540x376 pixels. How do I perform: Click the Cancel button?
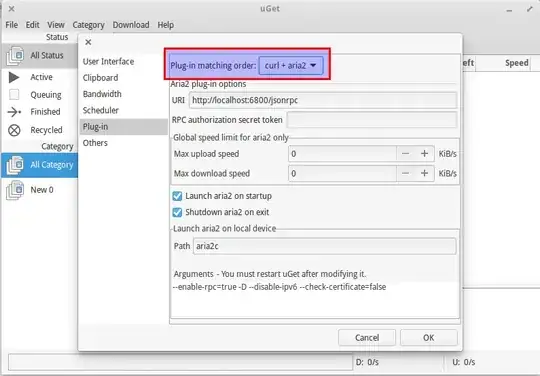tap(367, 338)
